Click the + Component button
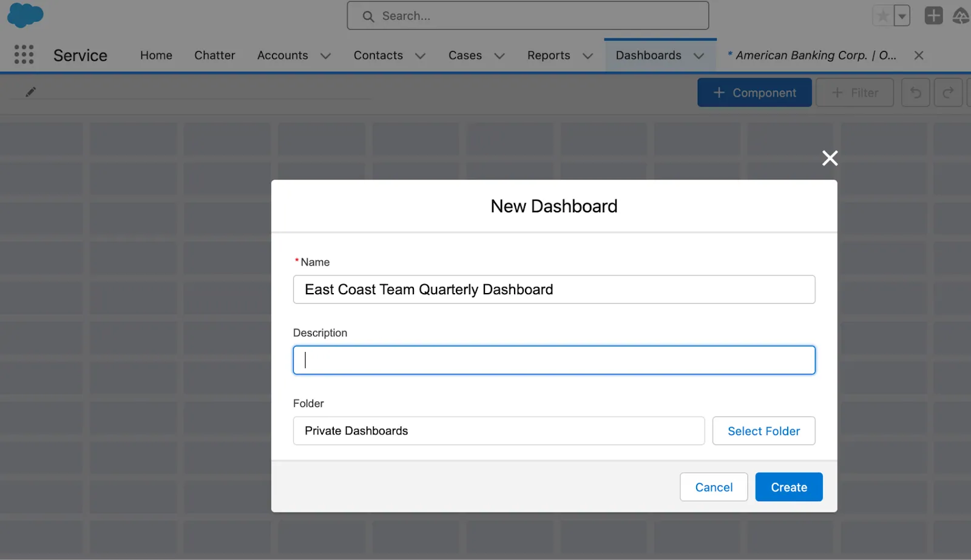Image resolution: width=971 pixels, height=560 pixels. pos(754,93)
